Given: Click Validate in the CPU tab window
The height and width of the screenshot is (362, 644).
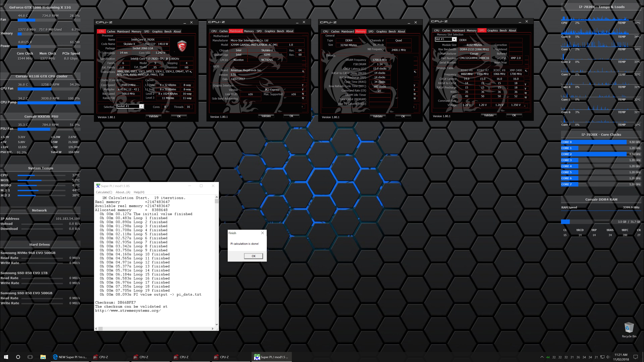Looking at the screenshot, I should tap(153, 116).
